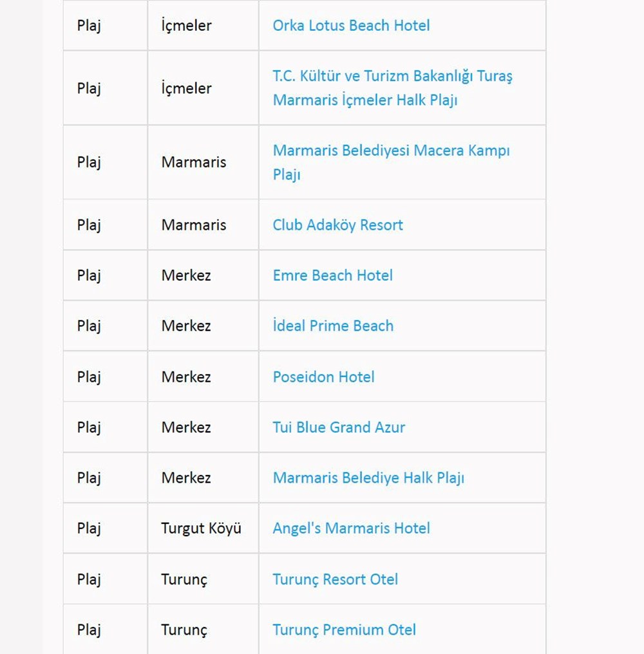Click T.C. Kültür ve Turizm Bakanlığı Turaş link
This screenshot has width=644, height=654.
pos(392,77)
